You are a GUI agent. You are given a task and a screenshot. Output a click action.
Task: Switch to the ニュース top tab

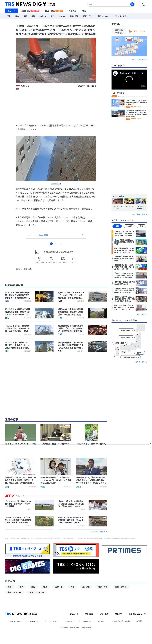tap(11, 11)
